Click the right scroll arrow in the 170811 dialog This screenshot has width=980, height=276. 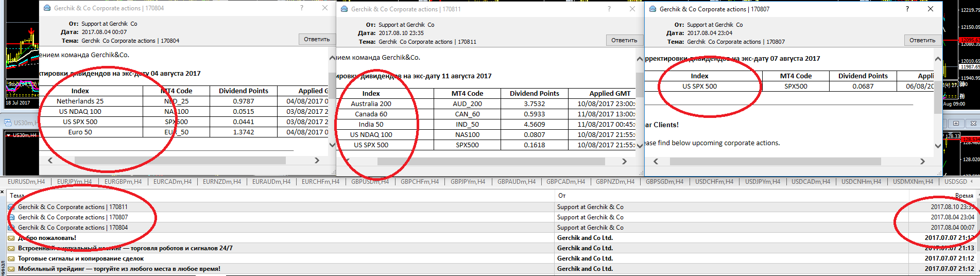point(624,161)
